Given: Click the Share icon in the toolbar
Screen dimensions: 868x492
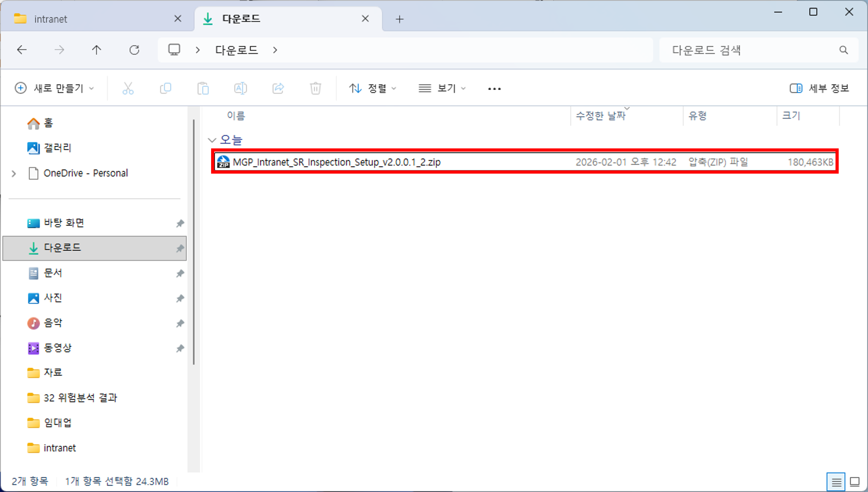Looking at the screenshot, I should pyautogui.click(x=278, y=88).
